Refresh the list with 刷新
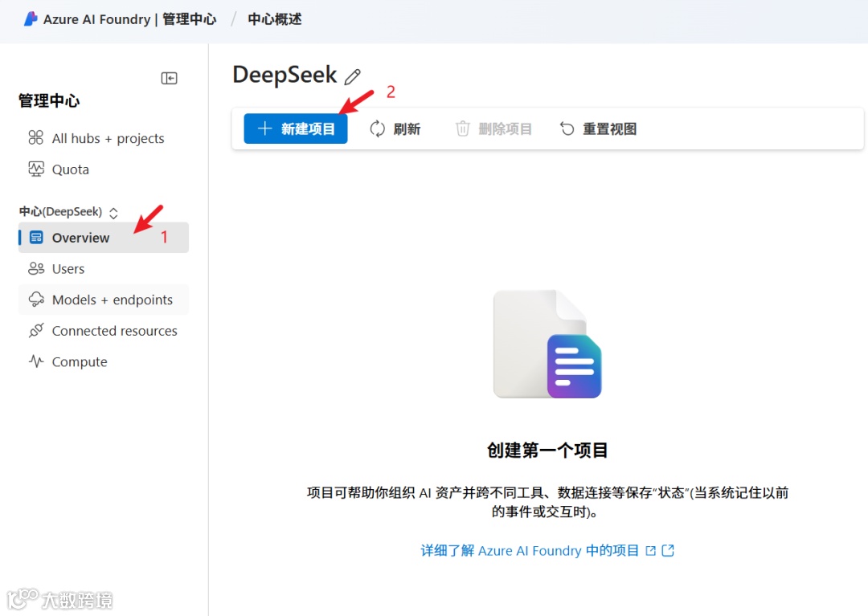 (395, 129)
